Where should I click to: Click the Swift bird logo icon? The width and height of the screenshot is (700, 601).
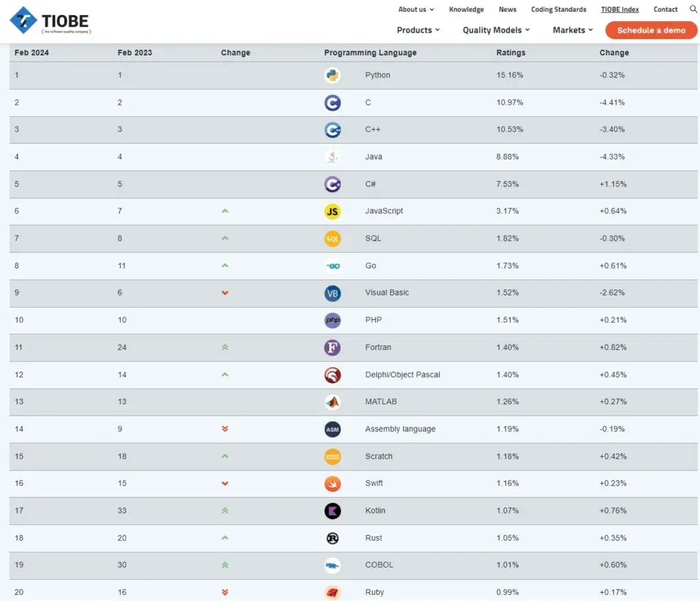pyautogui.click(x=332, y=483)
